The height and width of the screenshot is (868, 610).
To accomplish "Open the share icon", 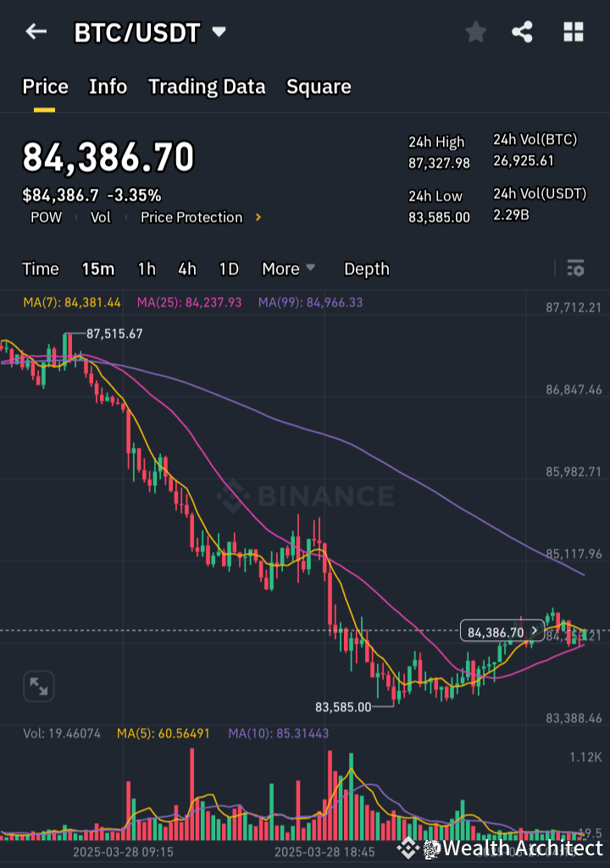I will tap(522, 31).
